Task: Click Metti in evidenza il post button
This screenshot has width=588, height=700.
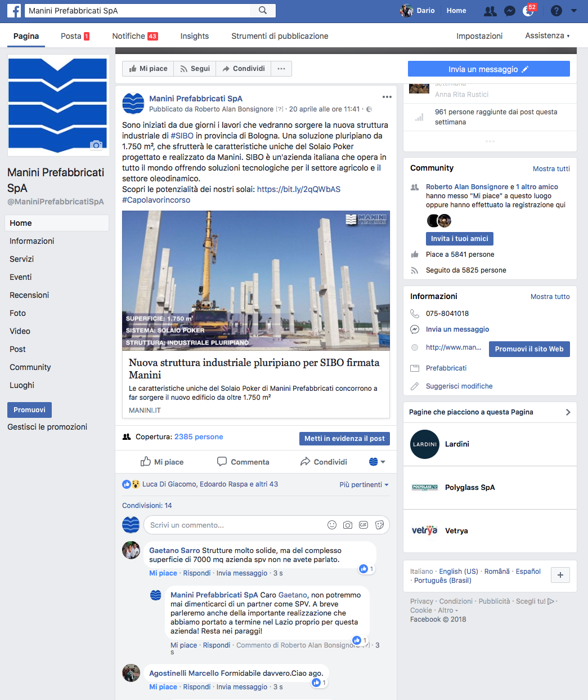Action: pyautogui.click(x=344, y=438)
